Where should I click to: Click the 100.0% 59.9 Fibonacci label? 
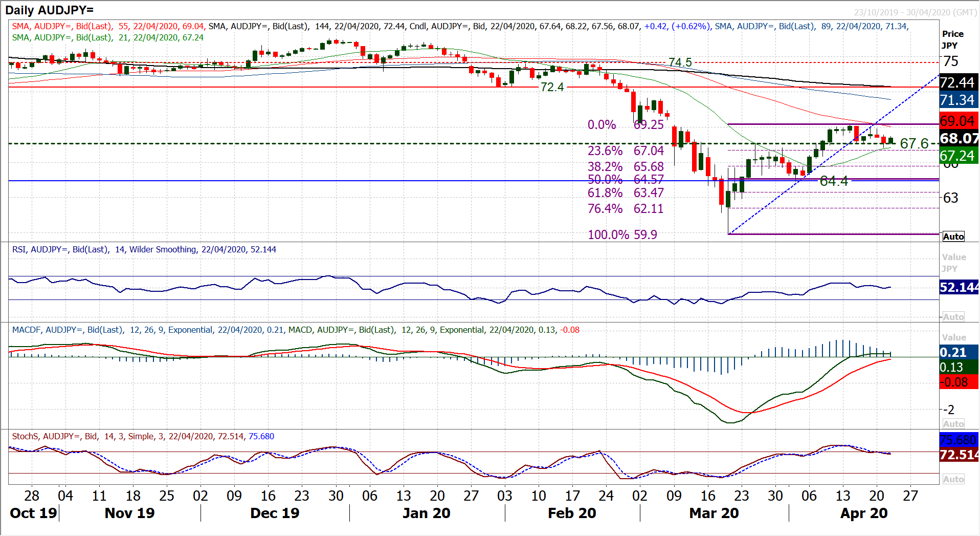[622, 234]
